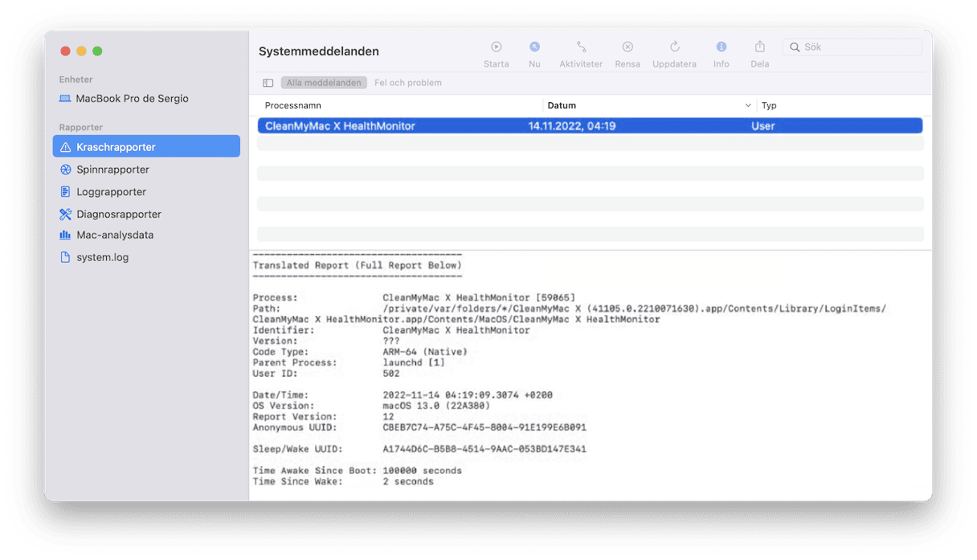Viewport: 977px width, 560px height.
Task: Open the Dela share menu
Action: click(x=759, y=47)
